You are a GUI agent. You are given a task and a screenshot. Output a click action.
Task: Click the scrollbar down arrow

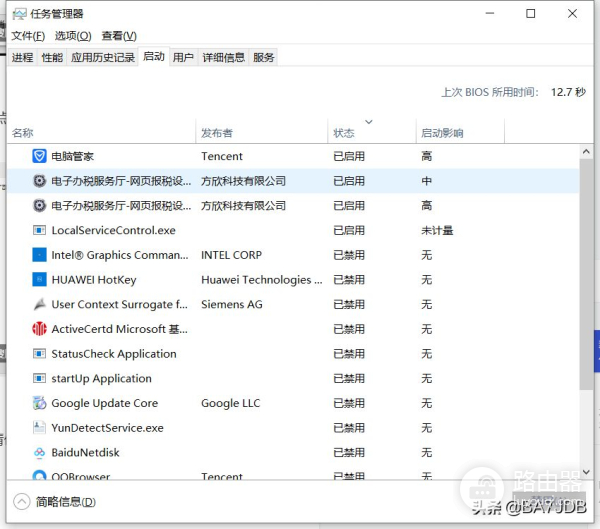[586, 472]
